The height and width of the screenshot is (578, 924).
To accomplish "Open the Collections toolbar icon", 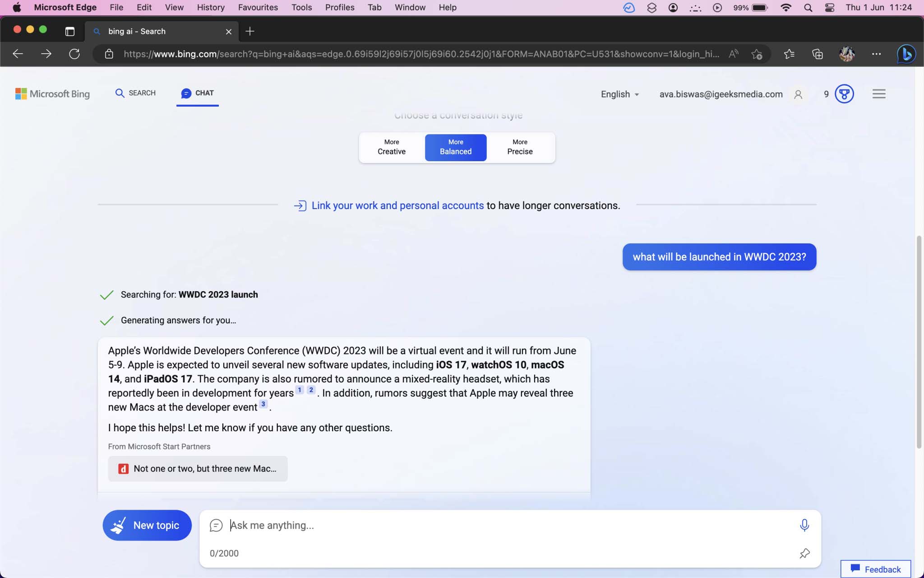I will (818, 54).
